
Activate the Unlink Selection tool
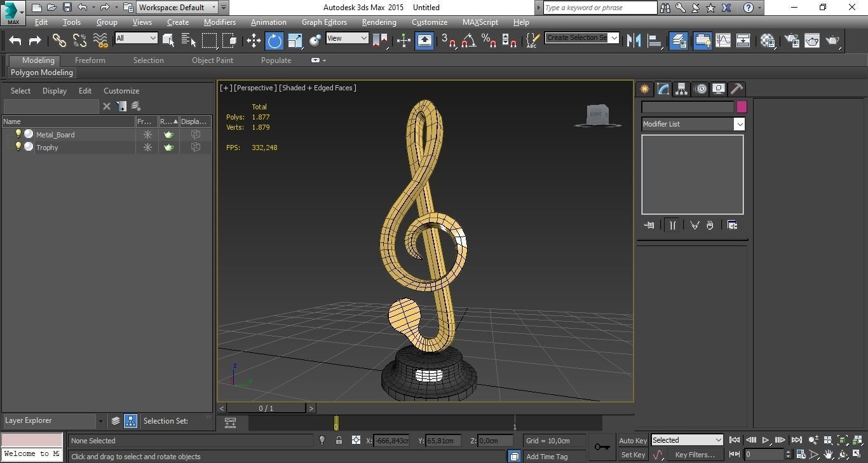point(79,40)
